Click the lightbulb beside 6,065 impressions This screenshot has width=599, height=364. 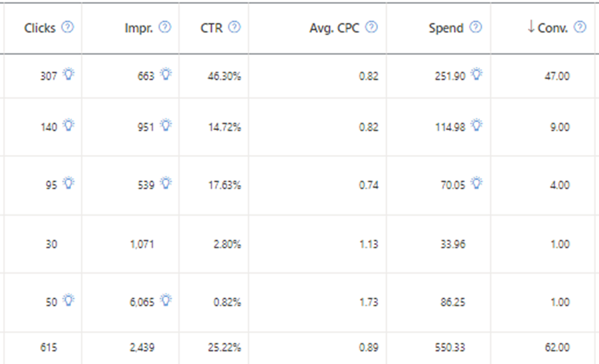coord(166,301)
